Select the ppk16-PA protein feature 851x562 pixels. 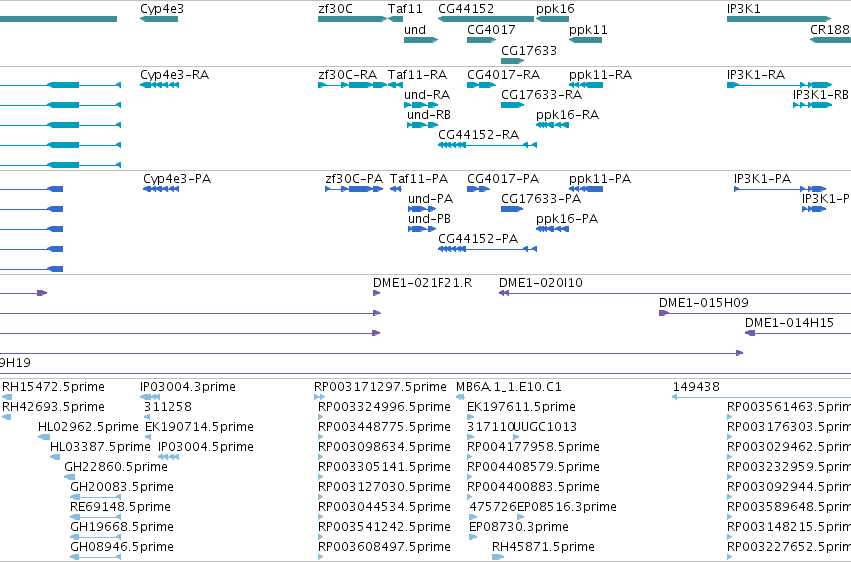(552, 229)
